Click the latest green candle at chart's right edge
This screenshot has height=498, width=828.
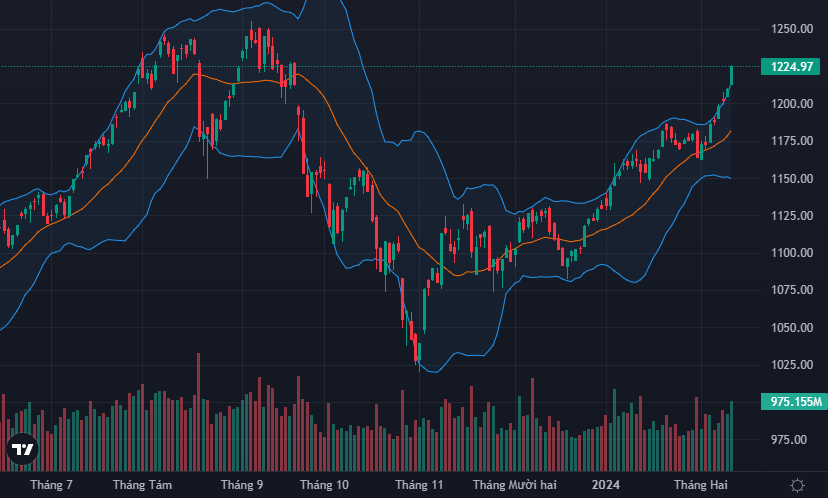(x=732, y=75)
